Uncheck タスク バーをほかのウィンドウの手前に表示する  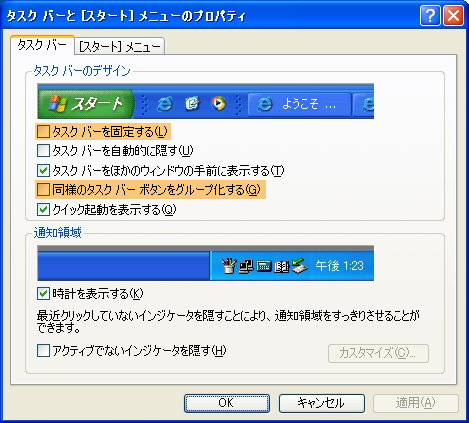pyautogui.click(x=43, y=170)
